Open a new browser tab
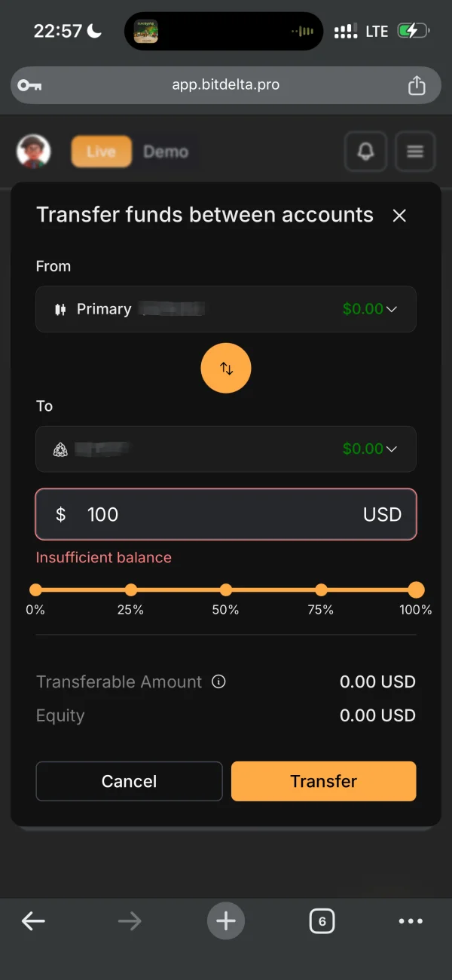This screenshot has height=980, width=452. 226,920
